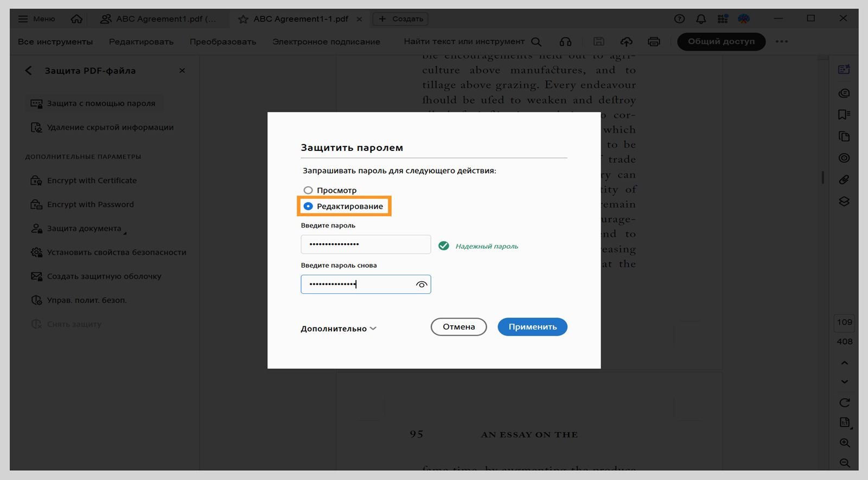Viewport: 868px width, 480px height.
Task: Close the ABC Agreement1-1.pdf tab
Action: tap(359, 19)
